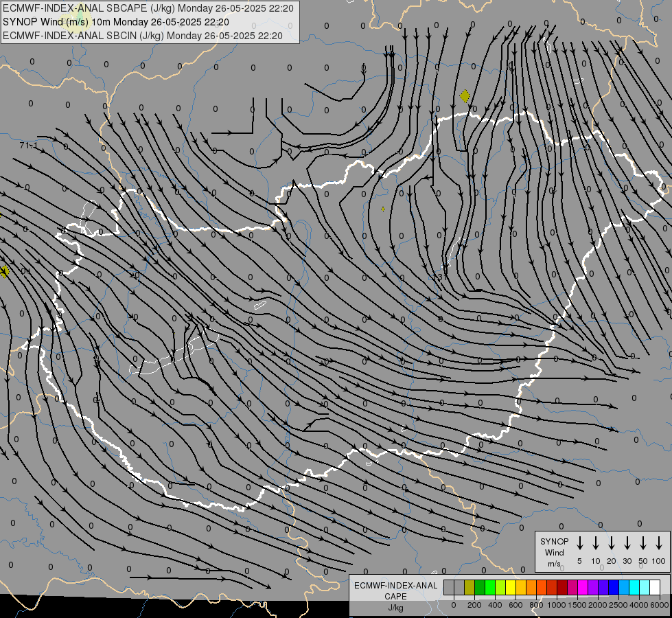Click the 20 m/s wind arrow in the legend

pyautogui.click(x=611, y=543)
